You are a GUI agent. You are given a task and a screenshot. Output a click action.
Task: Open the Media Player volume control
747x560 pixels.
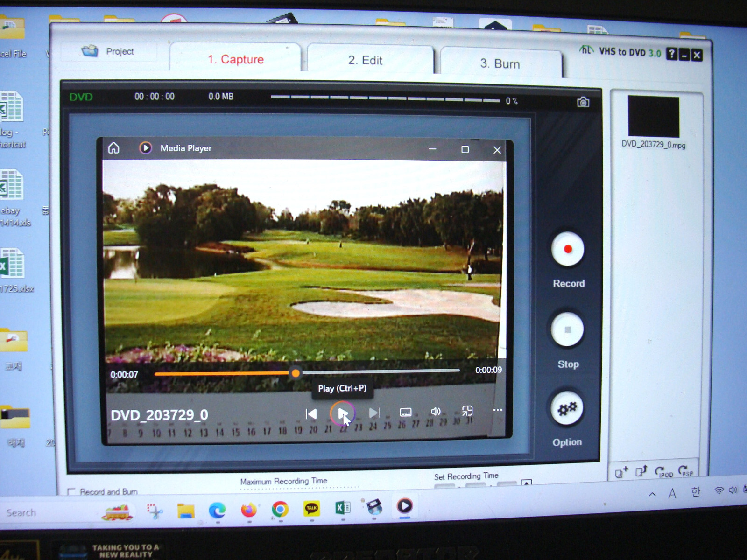(x=436, y=411)
